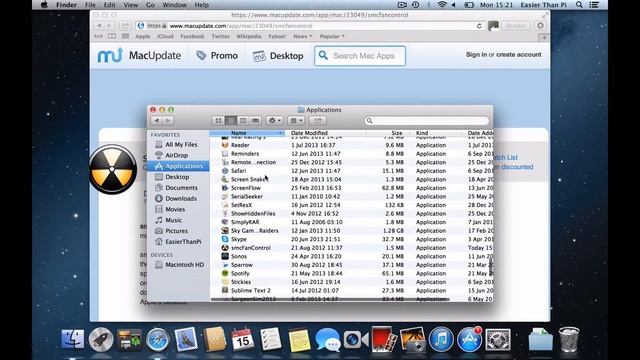Screen dimensions: 640x360
Task: Open Finder from the dock
Action: (x=73, y=339)
